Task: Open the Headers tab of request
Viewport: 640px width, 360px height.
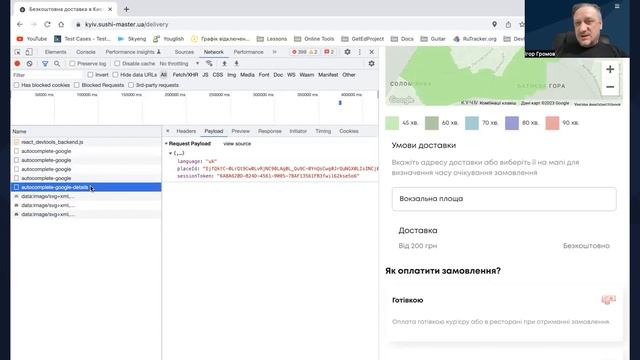Action: (x=186, y=131)
